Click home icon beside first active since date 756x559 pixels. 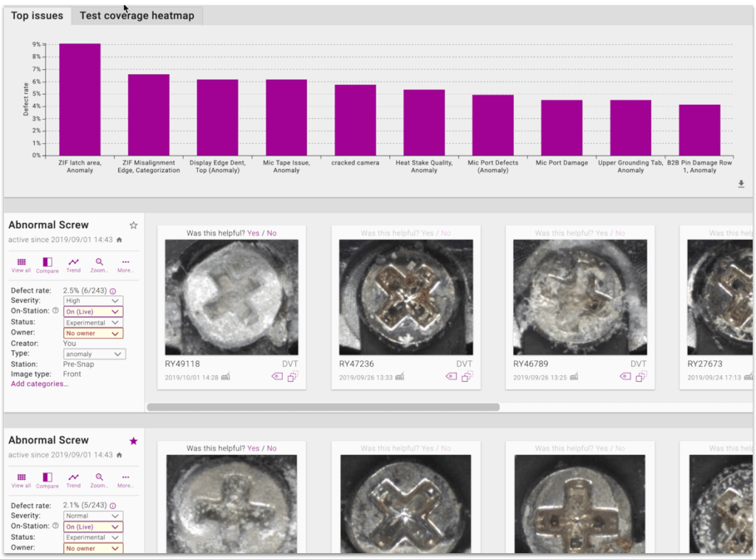pyautogui.click(x=119, y=240)
